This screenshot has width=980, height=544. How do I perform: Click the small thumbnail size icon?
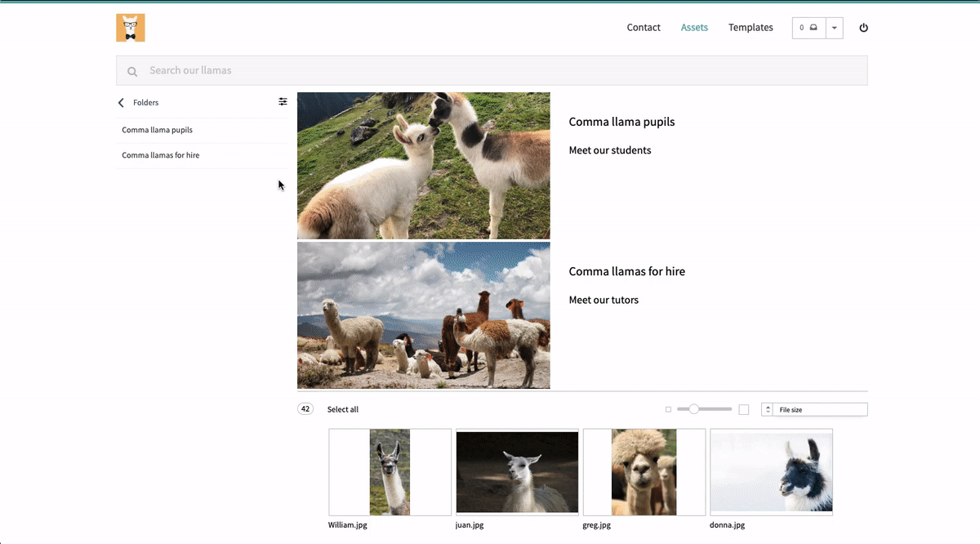[668, 409]
